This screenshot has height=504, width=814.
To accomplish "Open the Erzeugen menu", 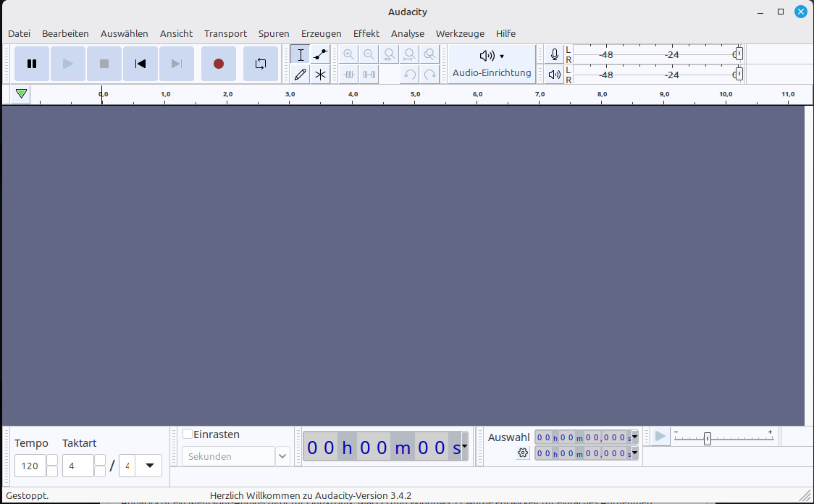I will pos(322,34).
